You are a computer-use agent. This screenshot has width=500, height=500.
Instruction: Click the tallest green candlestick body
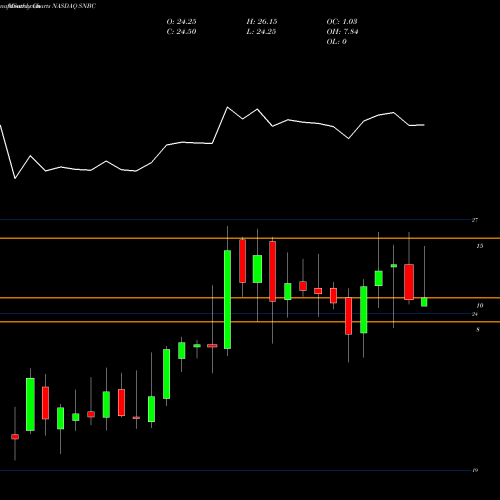227,299
